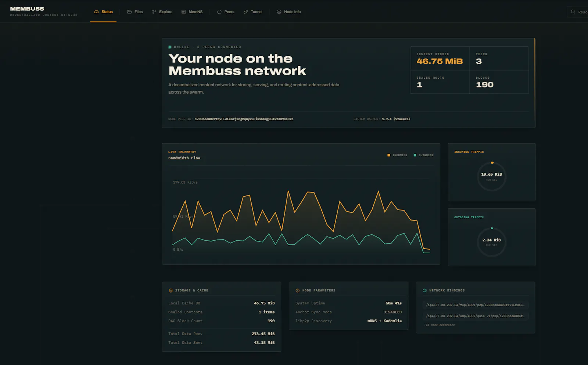Click Anchor Sync Mode DISABLED value
The height and width of the screenshot is (365, 588).
392,312
